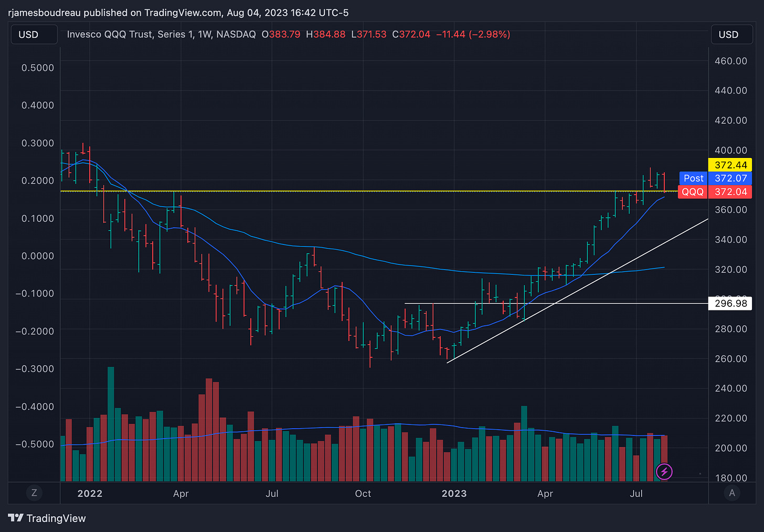Click the −0.4000 left axis label
Viewport: 764px width, 532px height.
click(x=35, y=407)
